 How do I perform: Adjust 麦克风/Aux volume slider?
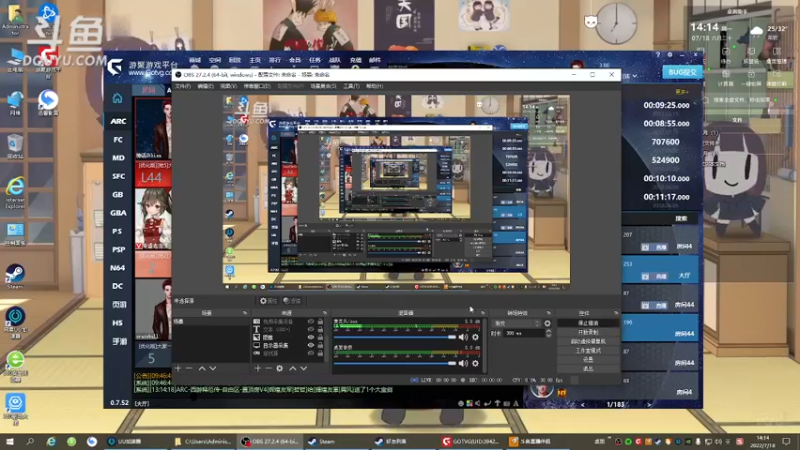click(394, 337)
